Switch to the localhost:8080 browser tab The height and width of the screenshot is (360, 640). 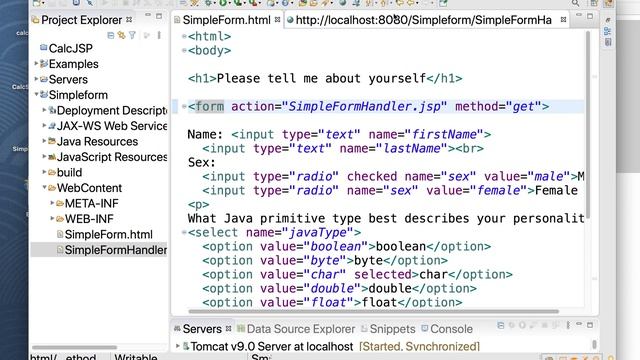click(x=423, y=20)
